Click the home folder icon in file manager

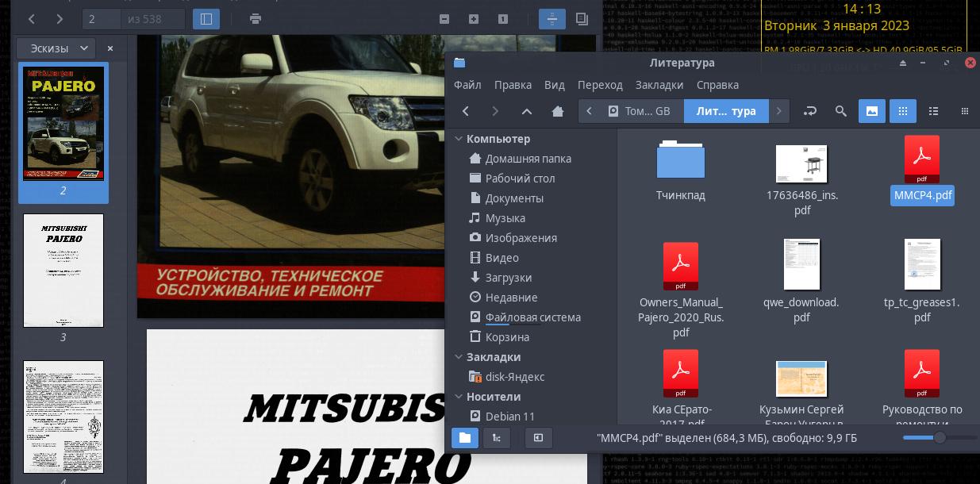pyautogui.click(x=558, y=111)
